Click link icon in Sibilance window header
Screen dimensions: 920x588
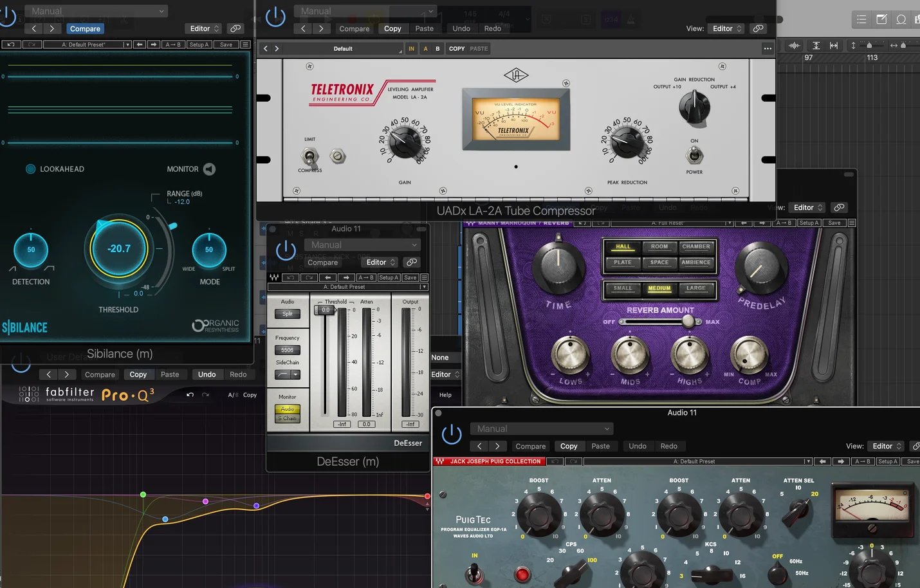click(236, 28)
